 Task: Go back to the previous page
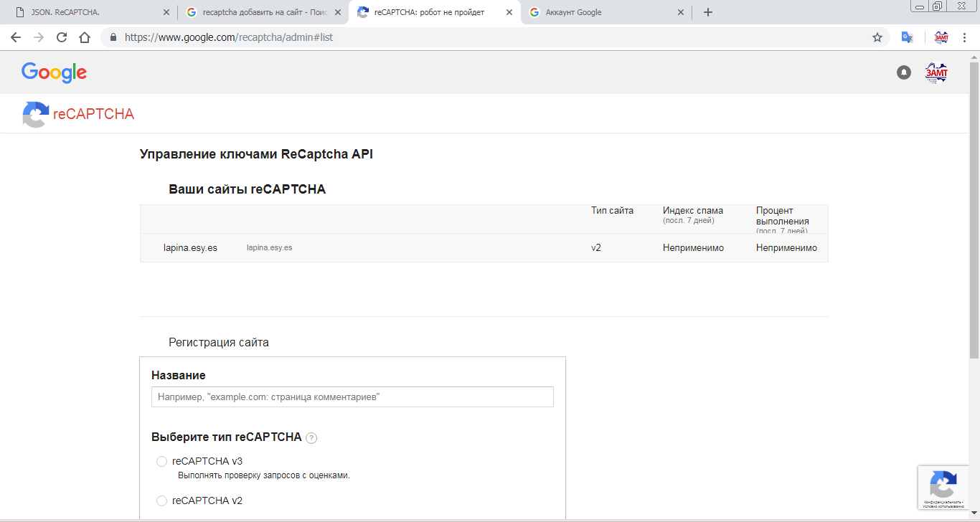coord(16,37)
